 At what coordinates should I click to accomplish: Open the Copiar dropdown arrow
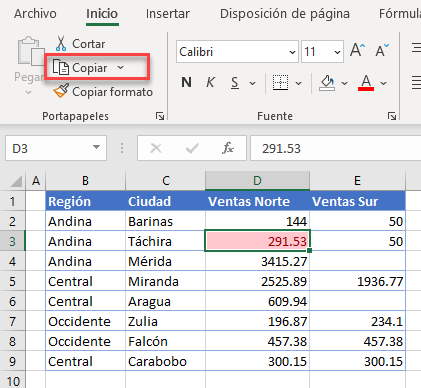[120, 68]
